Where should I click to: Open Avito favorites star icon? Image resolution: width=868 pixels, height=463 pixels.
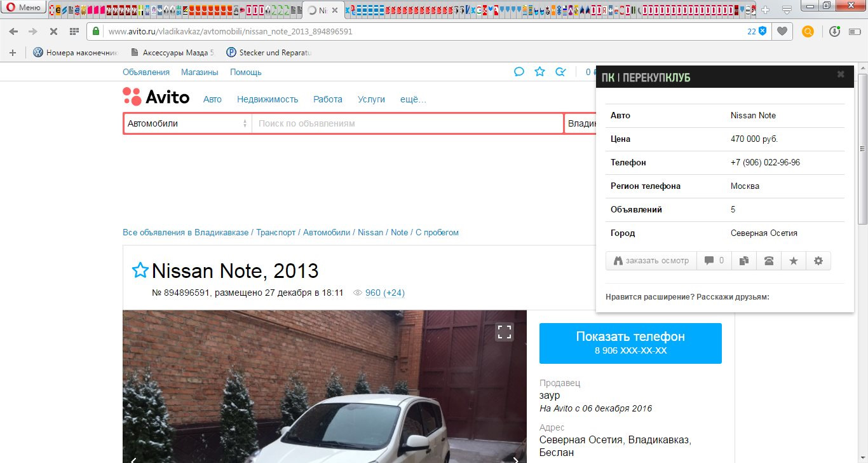tap(539, 72)
